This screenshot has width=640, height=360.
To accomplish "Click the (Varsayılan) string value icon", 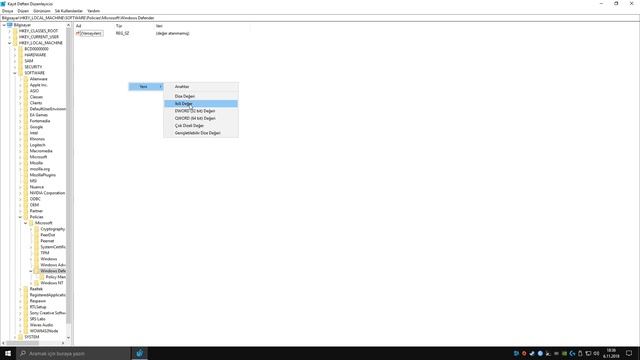I will [x=78, y=33].
